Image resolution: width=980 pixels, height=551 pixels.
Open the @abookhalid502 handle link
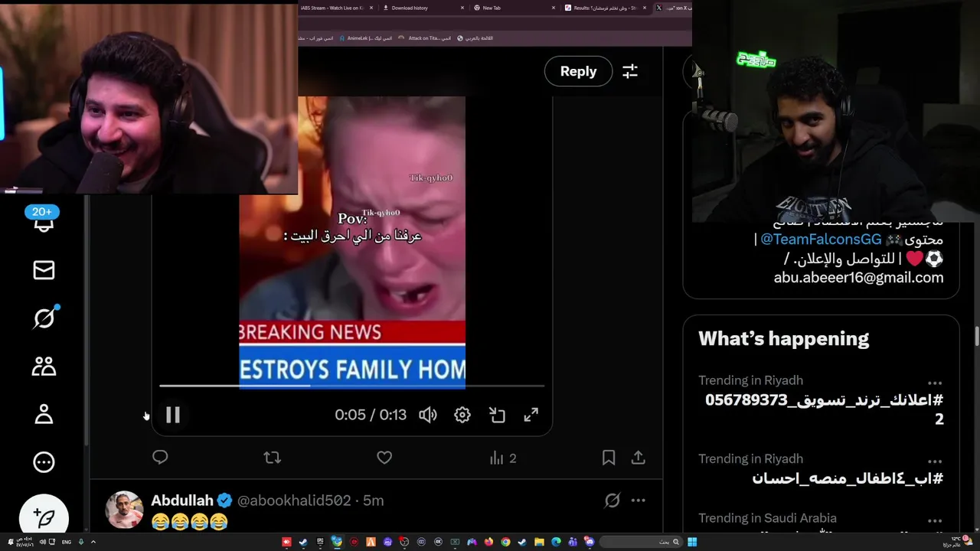(294, 500)
